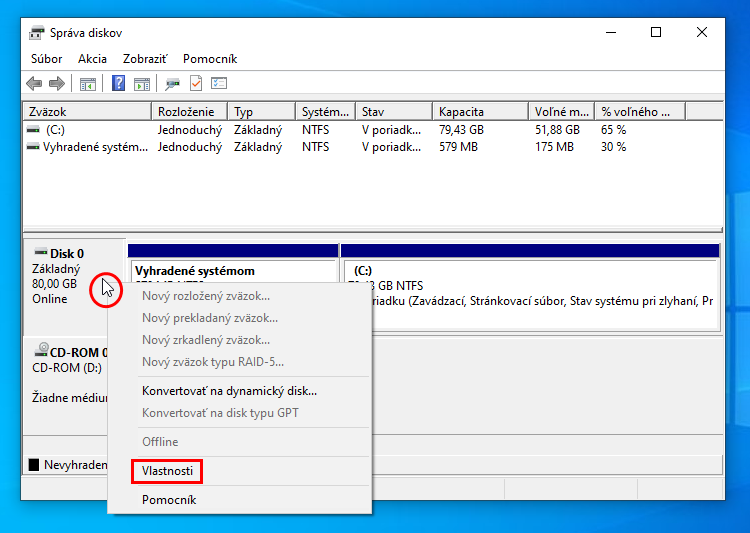
Task: Click Pomocník in the context menu
Action: click(169, 500)
